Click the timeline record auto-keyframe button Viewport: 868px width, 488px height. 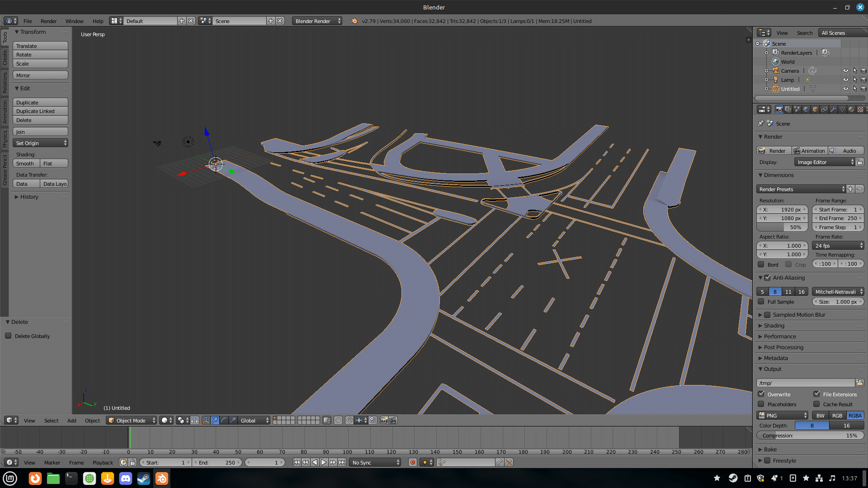point(412,462)
